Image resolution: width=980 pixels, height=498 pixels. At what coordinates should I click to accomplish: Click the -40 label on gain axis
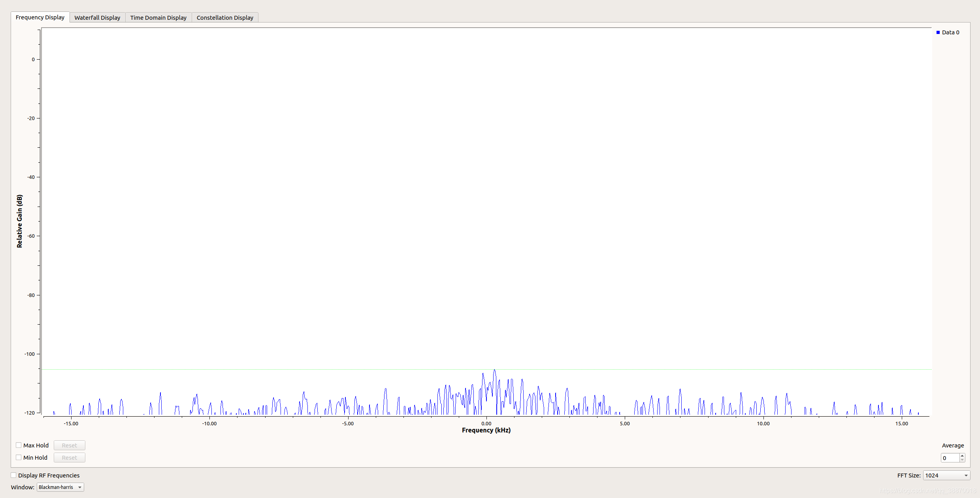click(31, 177)
